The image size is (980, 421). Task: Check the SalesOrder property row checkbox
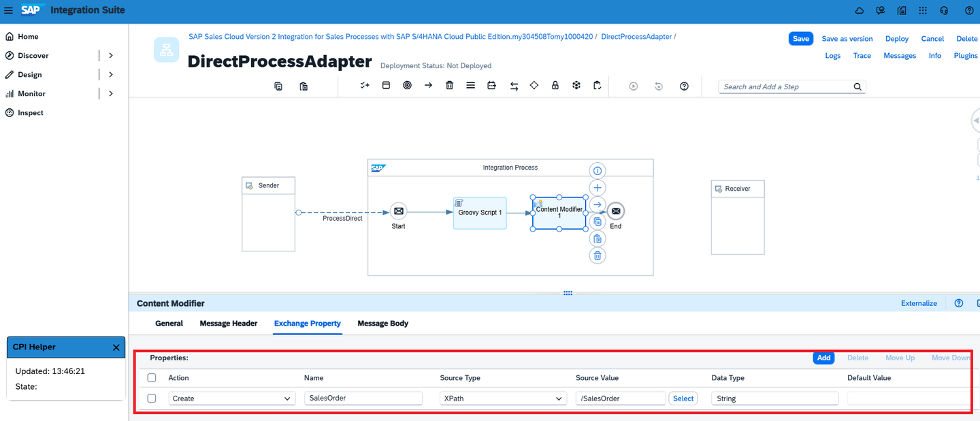click(x=152, y=399)
